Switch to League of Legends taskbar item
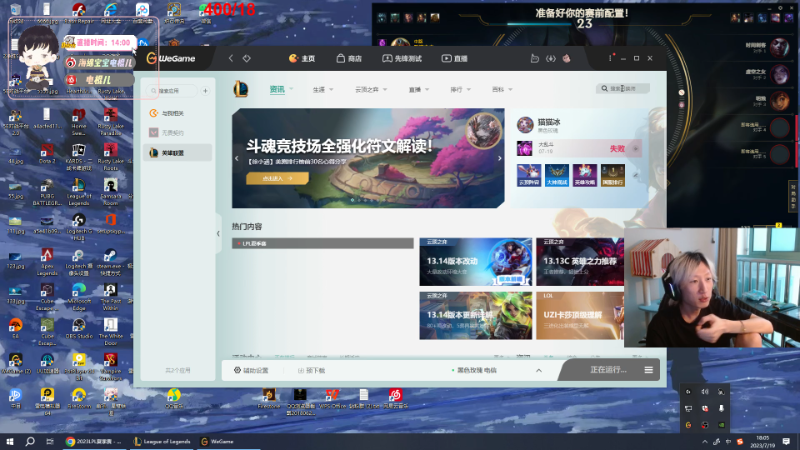 (x=162, y=441)
